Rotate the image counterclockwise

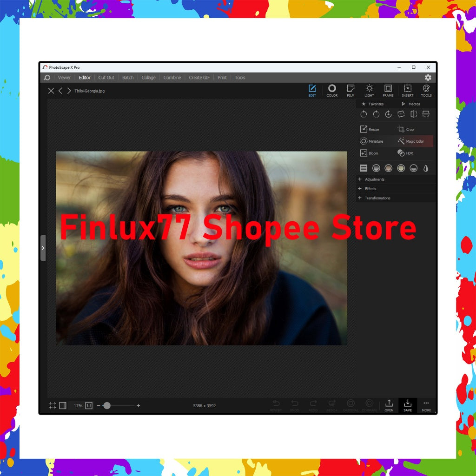pyautogui.click(x=364, y=114)
